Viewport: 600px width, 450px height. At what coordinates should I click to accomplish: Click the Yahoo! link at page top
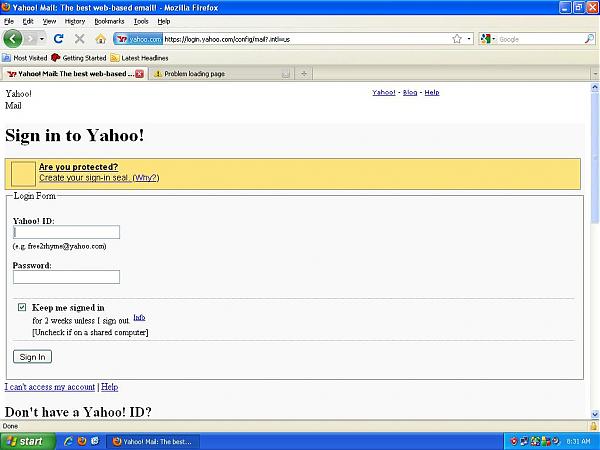(x=383, y=93)
